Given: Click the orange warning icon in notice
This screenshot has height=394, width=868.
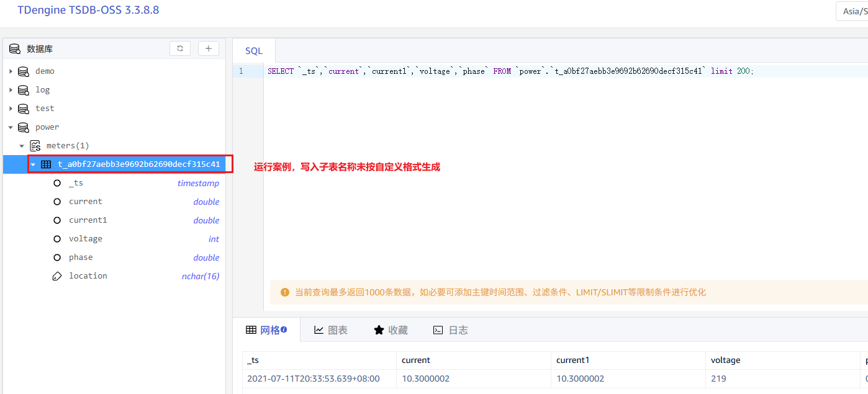Looking at the screenshot, I should (285, 292).
